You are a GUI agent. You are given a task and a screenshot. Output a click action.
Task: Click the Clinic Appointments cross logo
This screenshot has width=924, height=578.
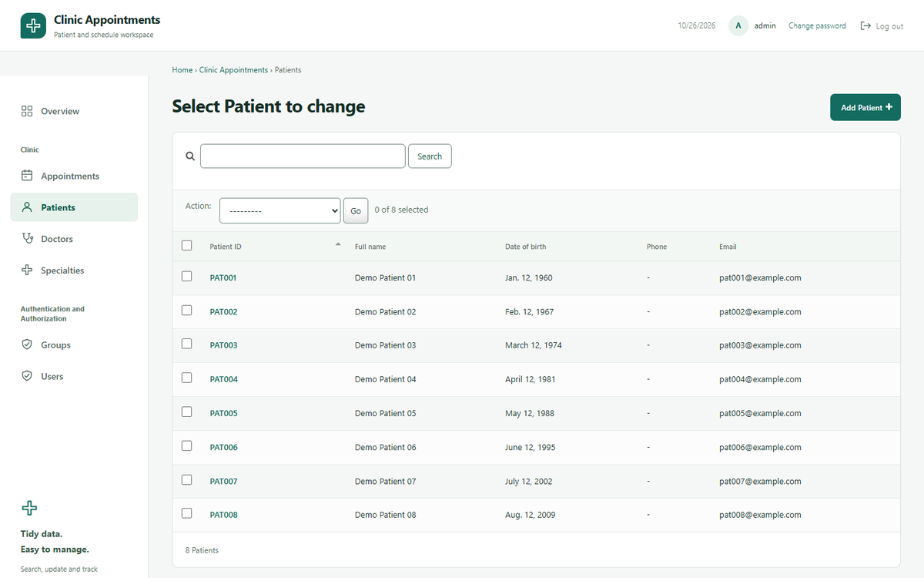(x=33, y=25)
